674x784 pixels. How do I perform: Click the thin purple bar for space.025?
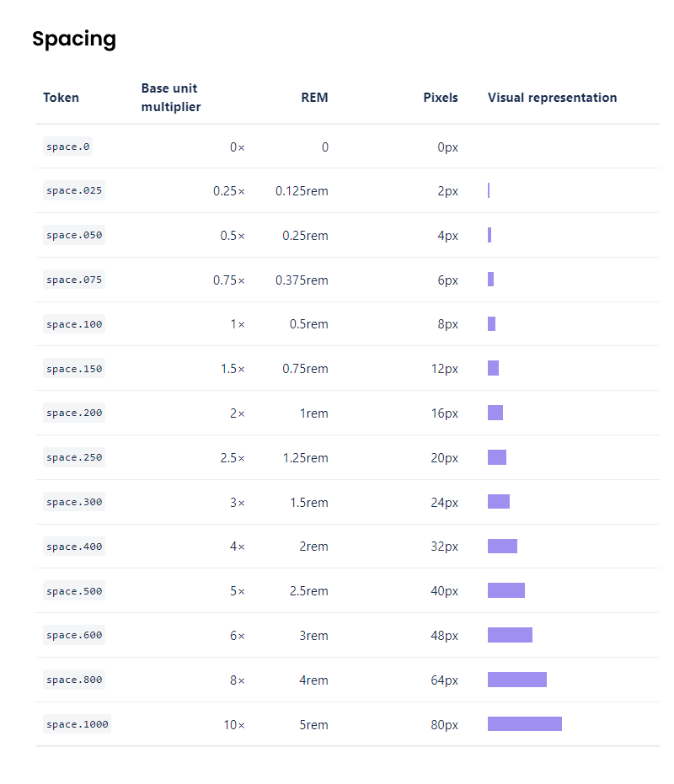[x=489, y=190]
